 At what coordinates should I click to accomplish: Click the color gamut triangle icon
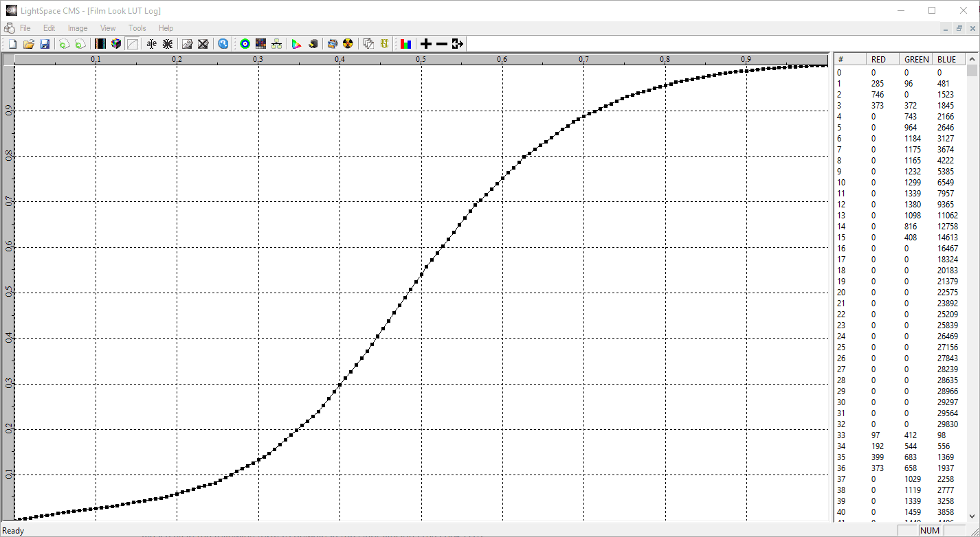[296, 44]
